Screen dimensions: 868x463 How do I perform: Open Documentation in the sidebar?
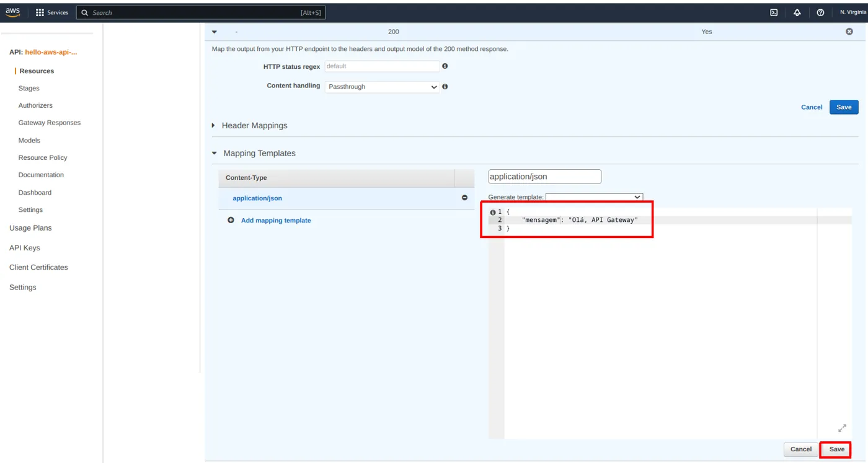click(x=41, y=175)
